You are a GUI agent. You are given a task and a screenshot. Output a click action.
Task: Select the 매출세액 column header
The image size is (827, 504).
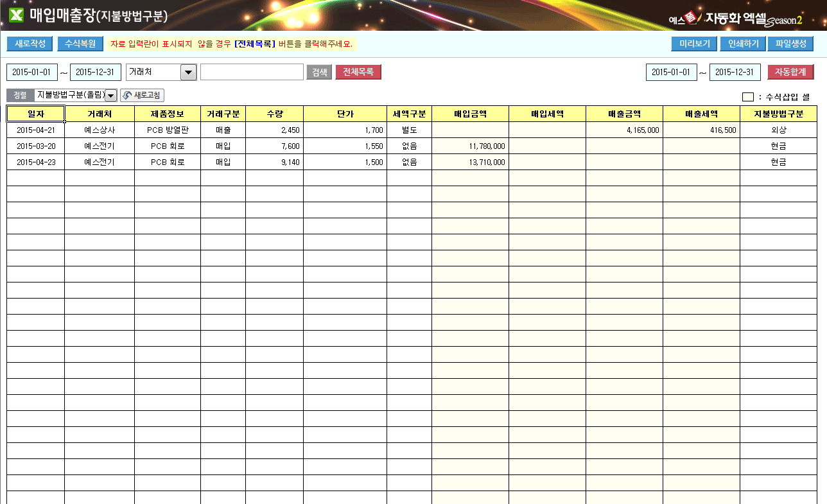tap(702, 114)
